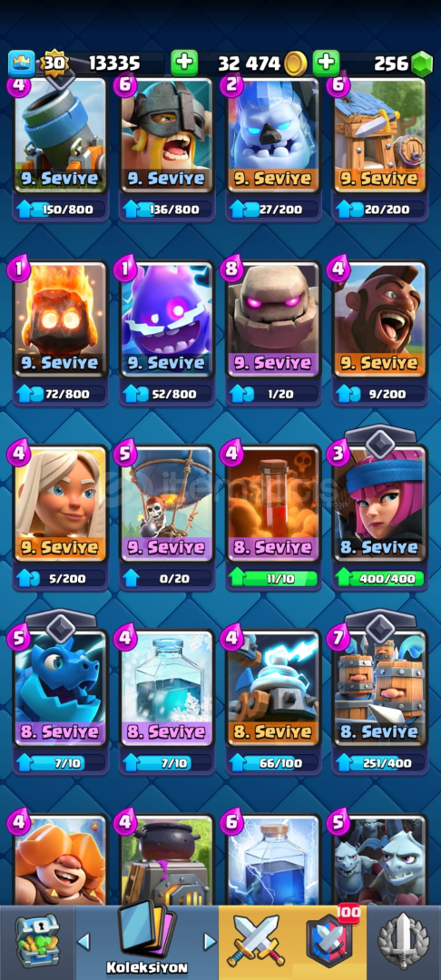Select the Ice Golem card
This screenshot has height=980, width=441.
pyautogui.click(x=273, y=136)
